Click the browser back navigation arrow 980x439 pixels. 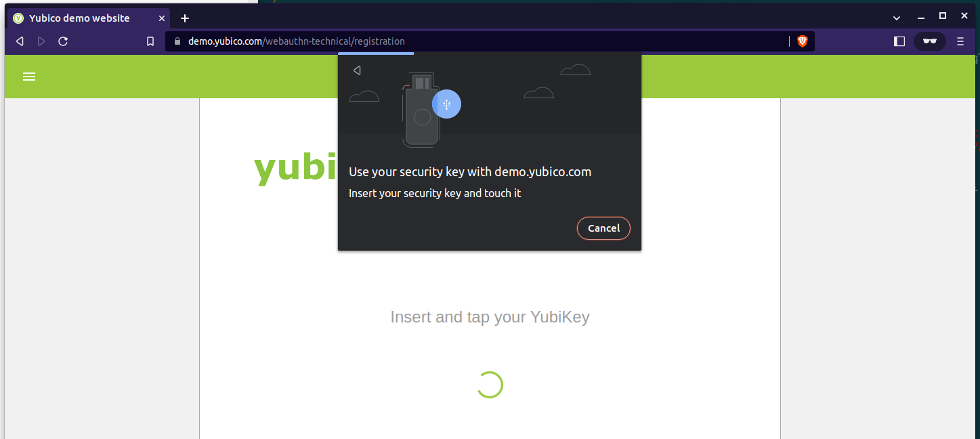pyautogui.click(x=20, y=41)
